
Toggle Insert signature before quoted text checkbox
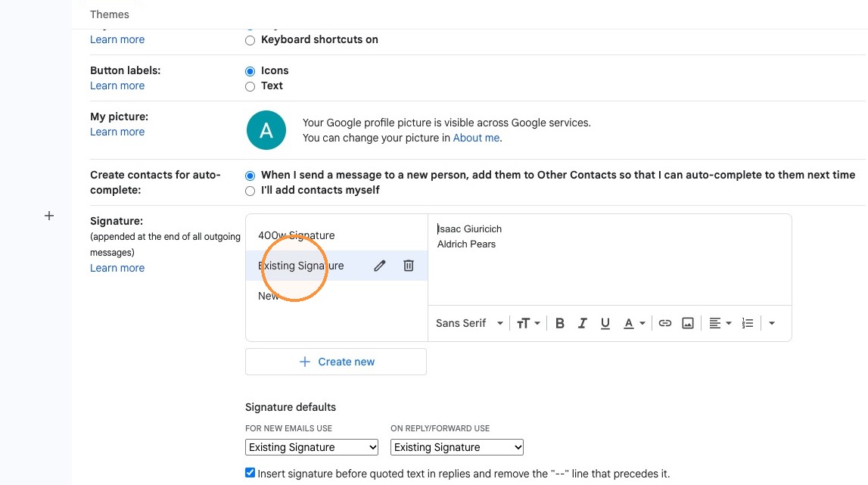(250, 473)
